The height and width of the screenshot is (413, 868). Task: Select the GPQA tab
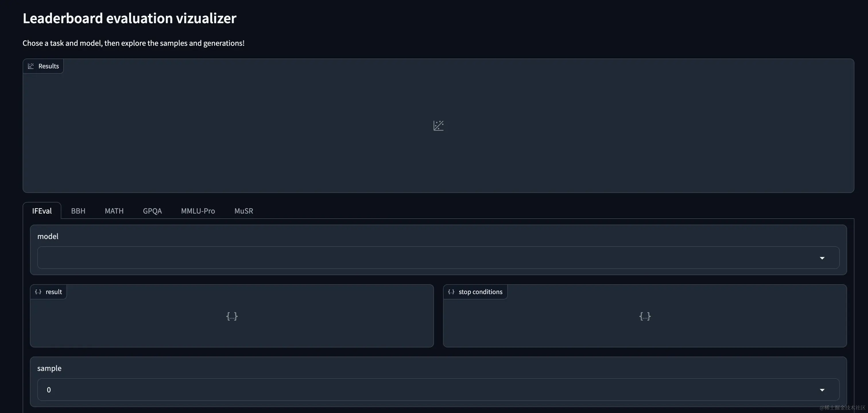(x=152, y=211)
